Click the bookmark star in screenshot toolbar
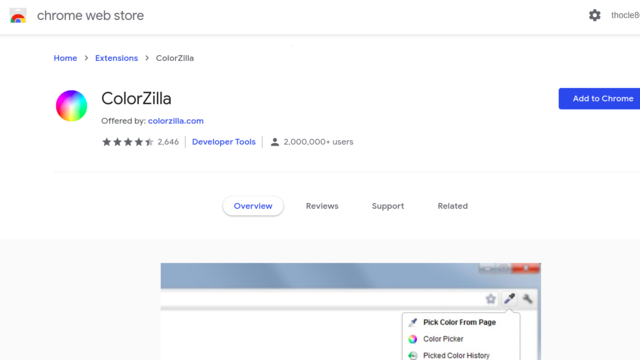 (491, 299)
